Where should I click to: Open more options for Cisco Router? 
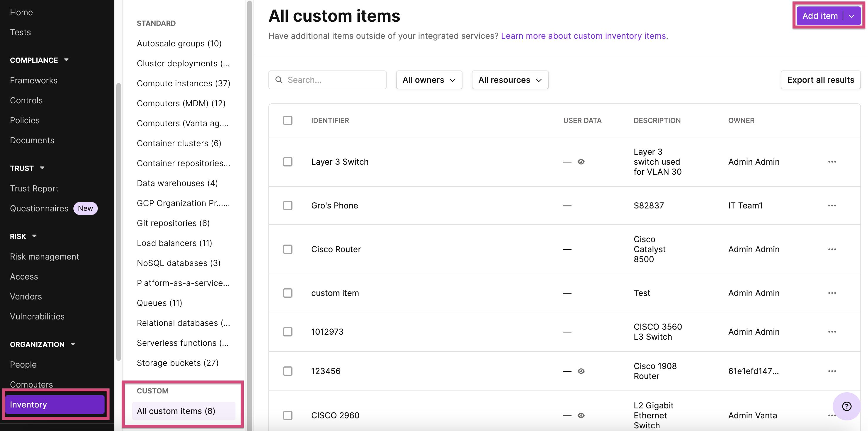pos(832,249)
